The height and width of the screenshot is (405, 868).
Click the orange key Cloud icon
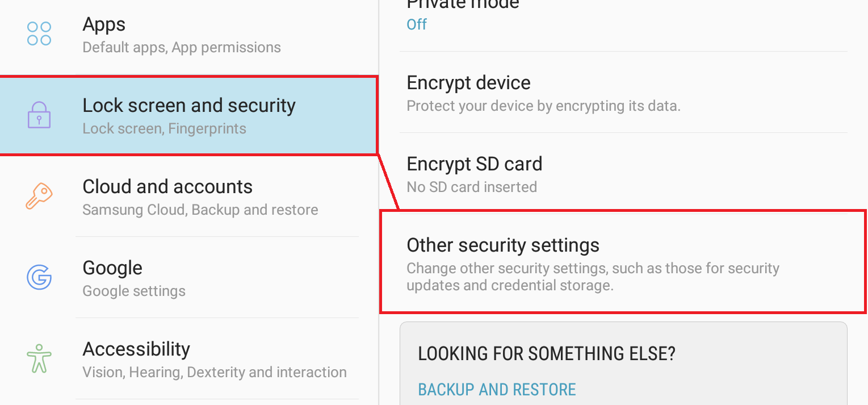pos(39,196)
